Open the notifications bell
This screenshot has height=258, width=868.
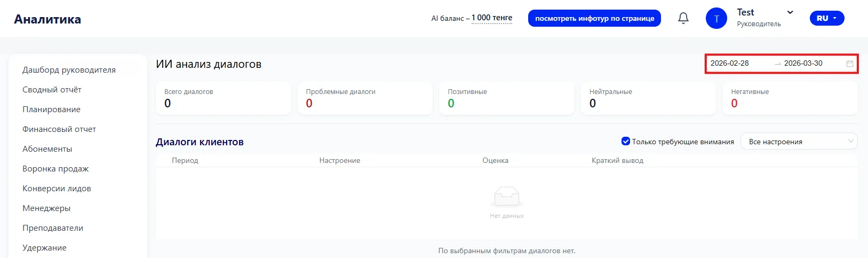[x=683, y=18]
